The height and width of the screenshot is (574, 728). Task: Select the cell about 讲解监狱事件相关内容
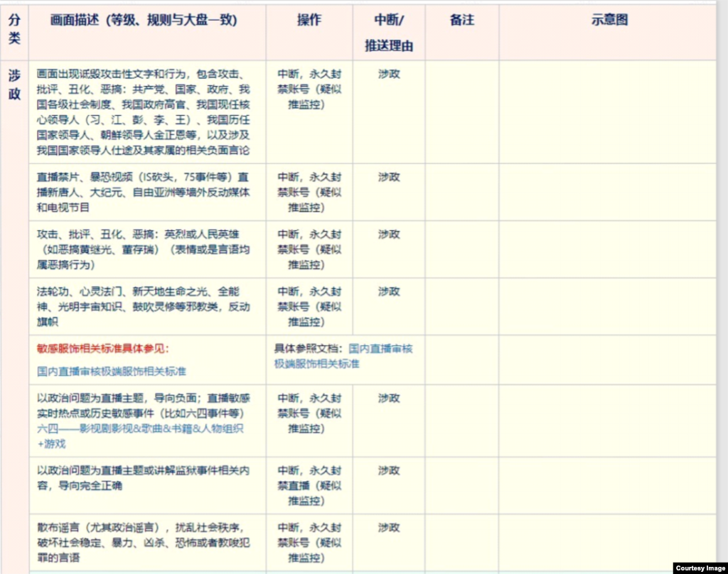[144, 478]
